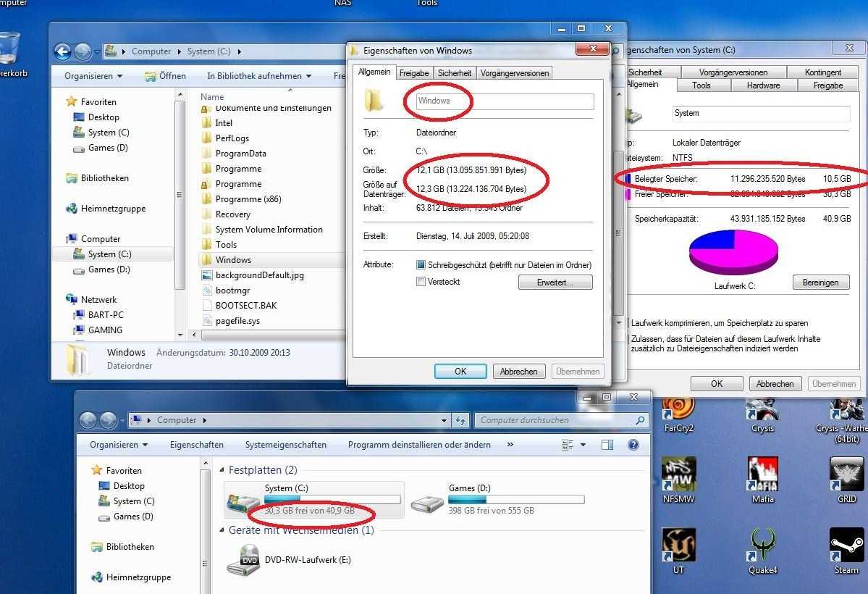Click the System drive label input field
This screenshot has width=868, height=594.
click(761, 113)
